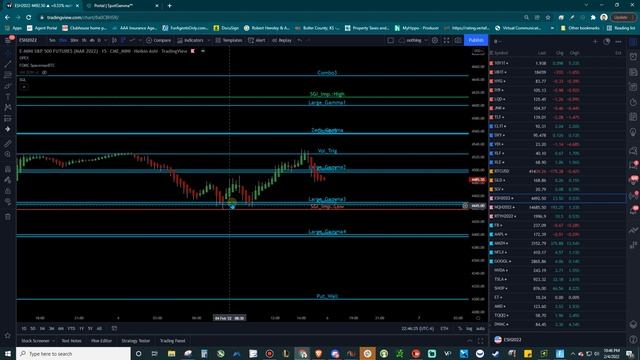Click the blue Publish button
Image resolution: width=640 pixels, height=360 pixels.
[476, 40]
